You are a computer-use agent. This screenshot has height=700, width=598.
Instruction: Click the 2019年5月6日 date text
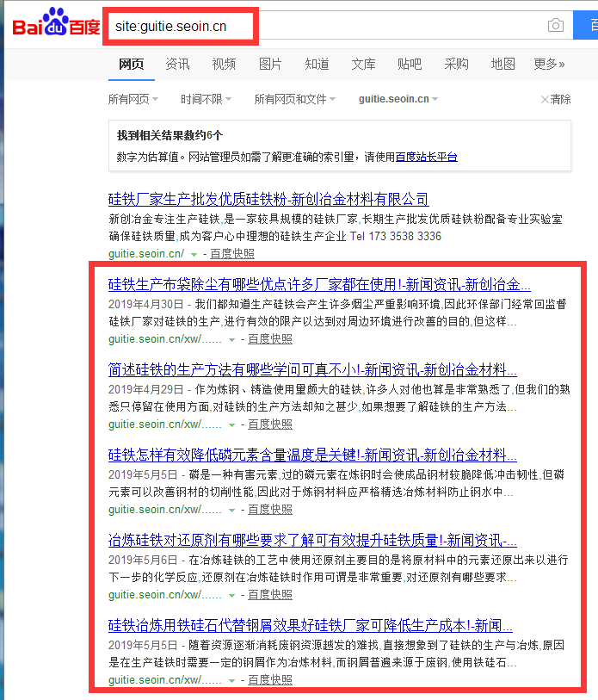click(143, 561)
